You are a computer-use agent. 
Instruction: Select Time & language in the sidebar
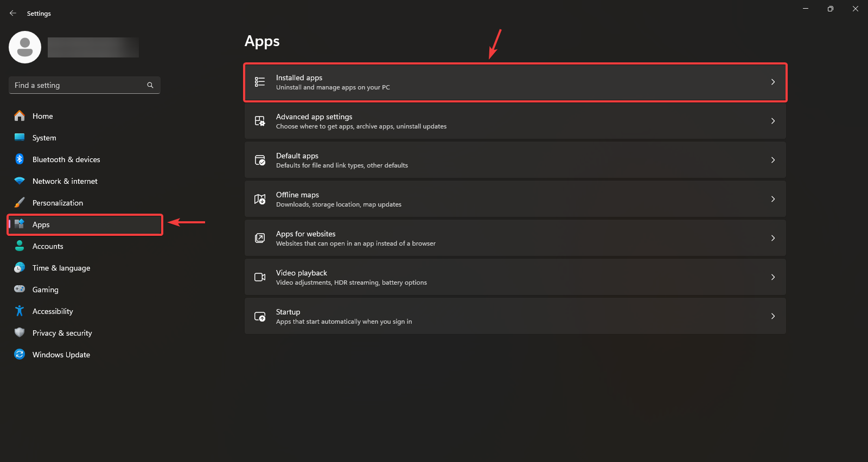point(61,268)
